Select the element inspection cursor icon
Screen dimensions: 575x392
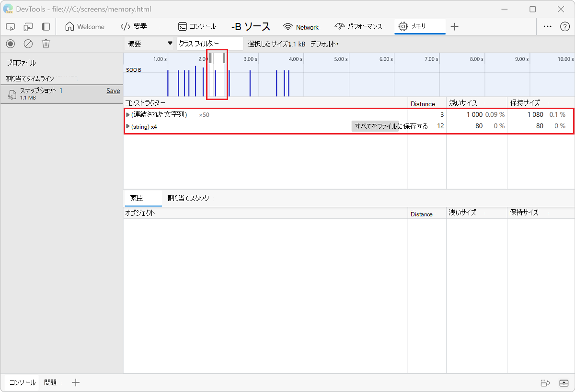tap(10, 27)
